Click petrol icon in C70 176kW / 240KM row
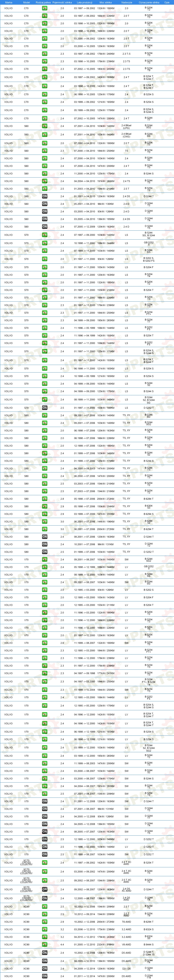This screenshot has height=980, width=174. (x=44, y=54)
